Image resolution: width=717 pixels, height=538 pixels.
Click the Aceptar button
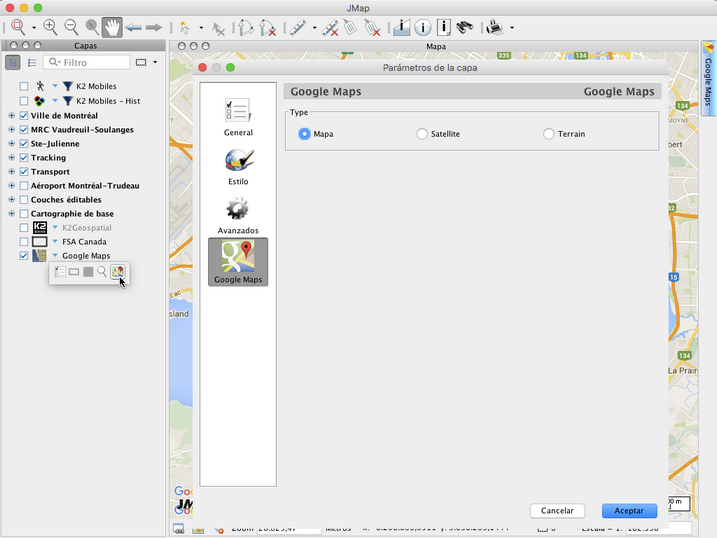coord(629,511)
